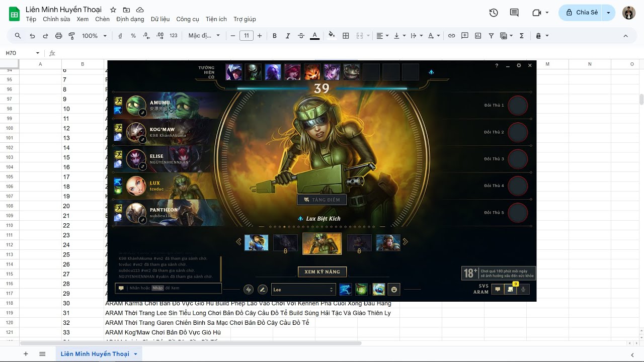Open the functions sigma menu
This screenshot has width=644, height=362.
[x=522, y=36]
